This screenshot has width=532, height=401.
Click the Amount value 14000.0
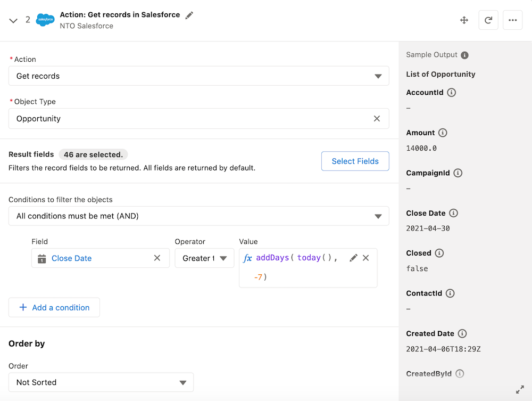pyautogui.click(x=421, y=148)
